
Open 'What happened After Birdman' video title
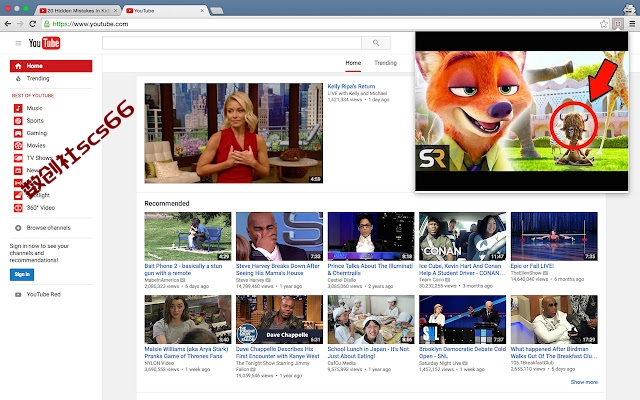553,353
